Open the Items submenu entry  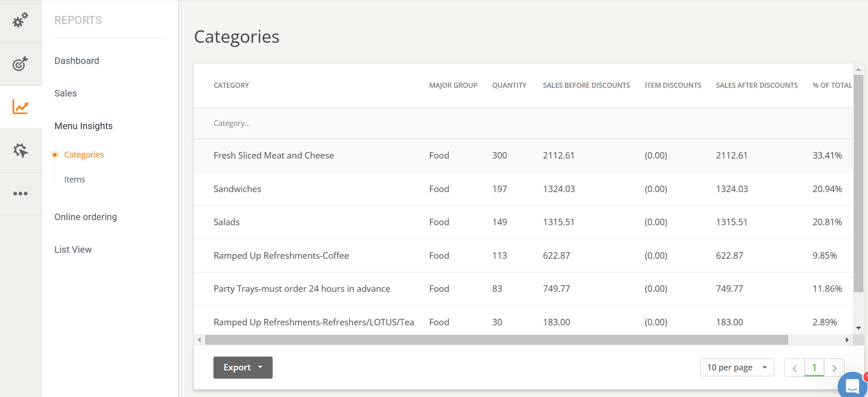click(x=74, y=180)
